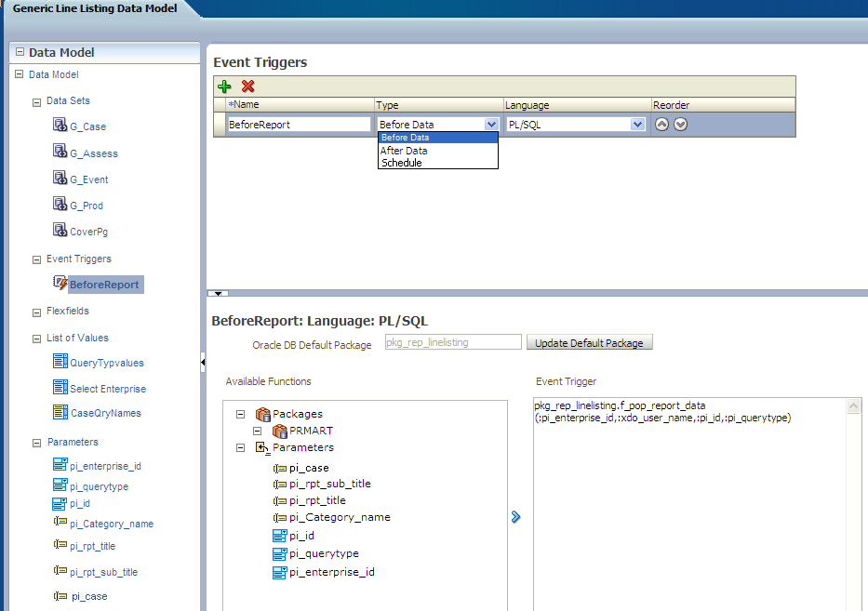Collapse the Event Triggers tree node

[x=36, y=259]
